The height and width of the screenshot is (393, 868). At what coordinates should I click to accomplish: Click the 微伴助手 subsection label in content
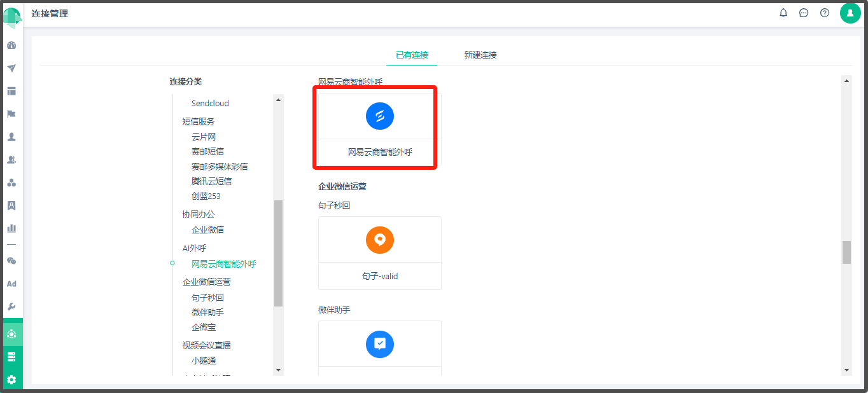334,310
